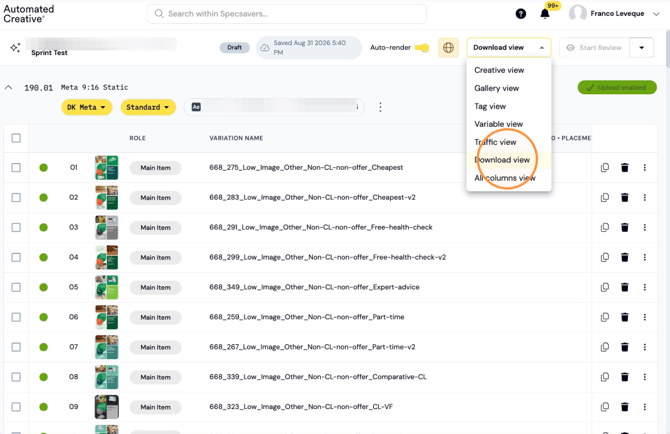Open the three-dot menu next to composition field

click(380, 107)
